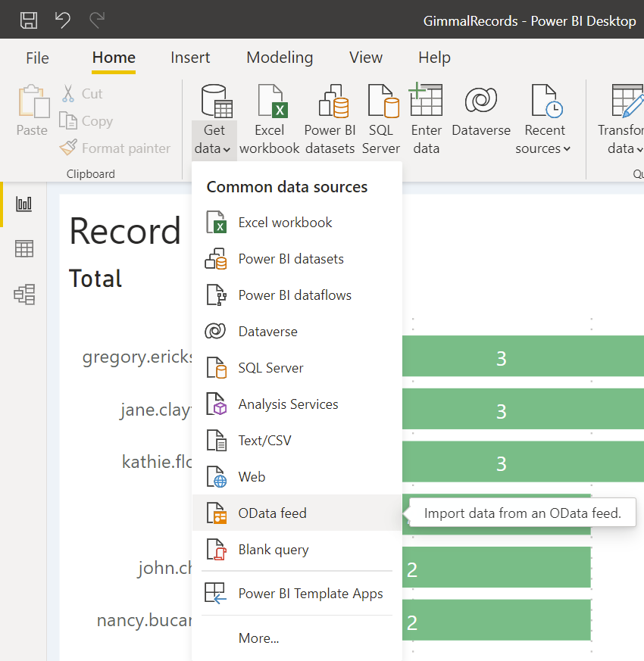Click the Redo arrow icon

tap(97, 20)
